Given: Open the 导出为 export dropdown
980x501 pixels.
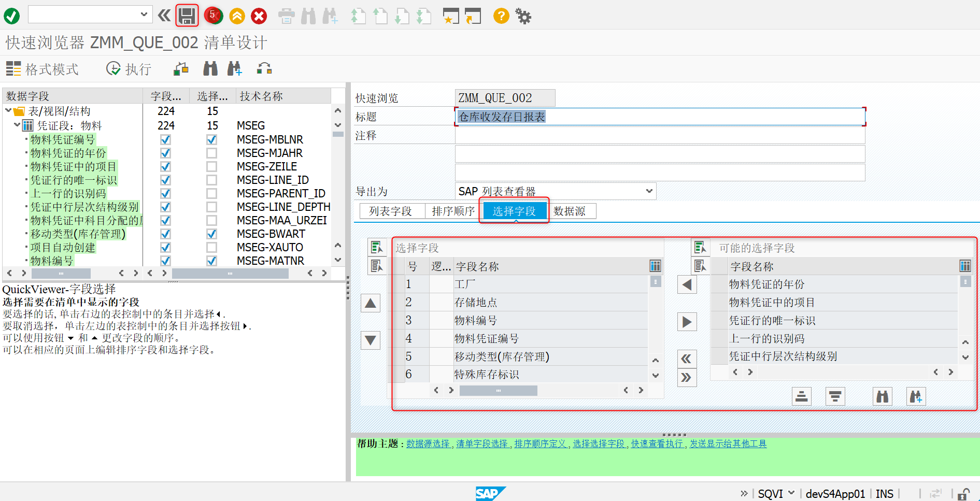Looking at the screenshot, I should click(x=649, y=191).
